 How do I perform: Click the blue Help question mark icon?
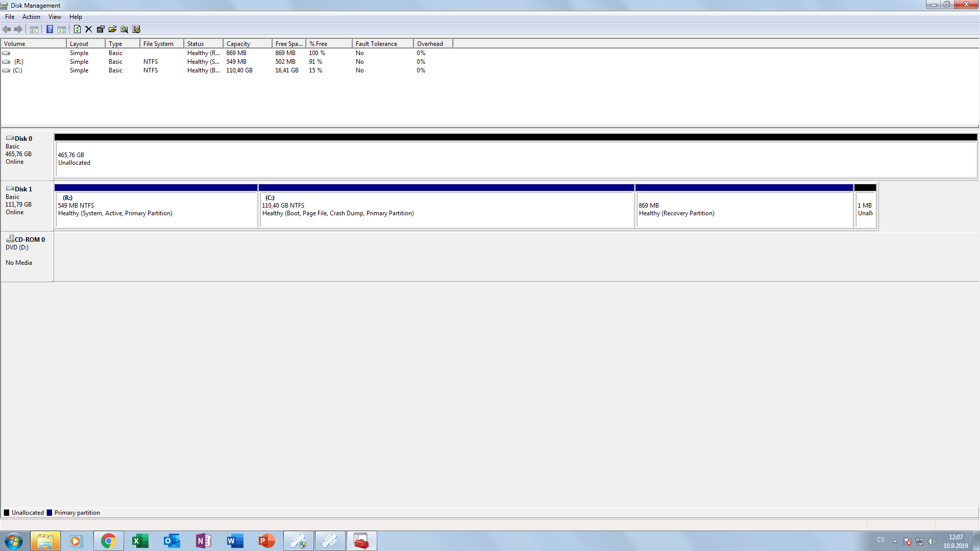(50, 29)
